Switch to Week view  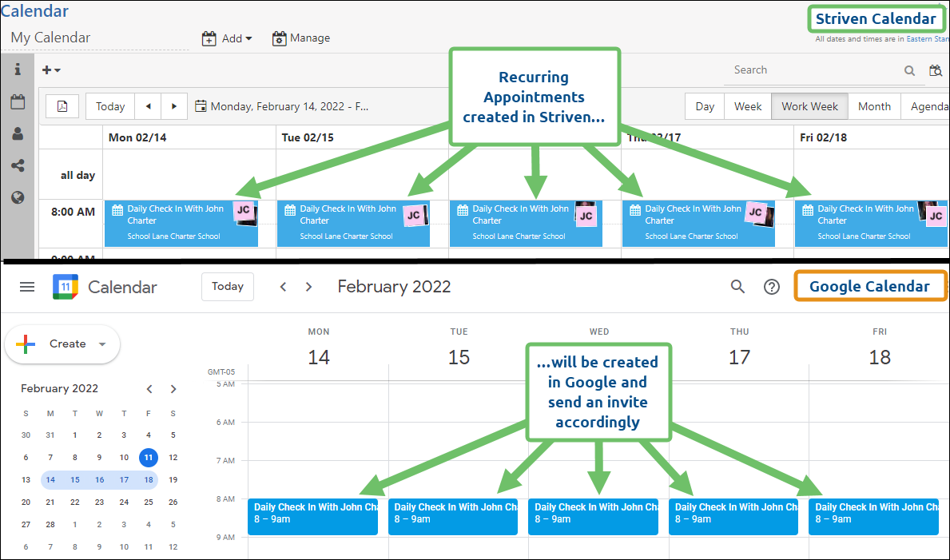pyautogui.click(x=748, y=106)
